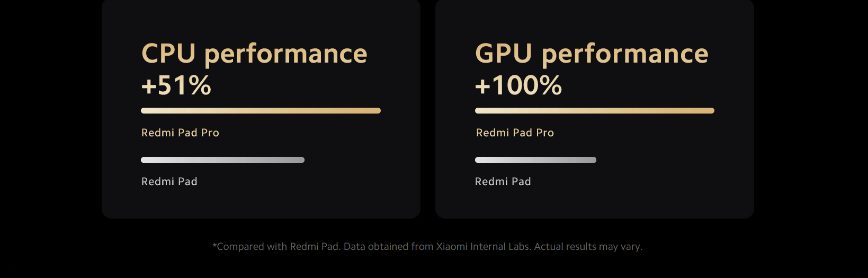Viewport: 868px width, 278px height.
Task: Click the word "CPU" in left heading
Action: (x=168, y=54)
